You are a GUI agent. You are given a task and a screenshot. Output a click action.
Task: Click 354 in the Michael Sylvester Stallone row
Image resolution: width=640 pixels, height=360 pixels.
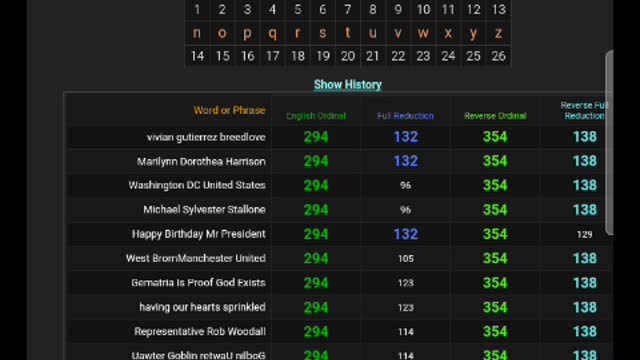coord(495,210)
